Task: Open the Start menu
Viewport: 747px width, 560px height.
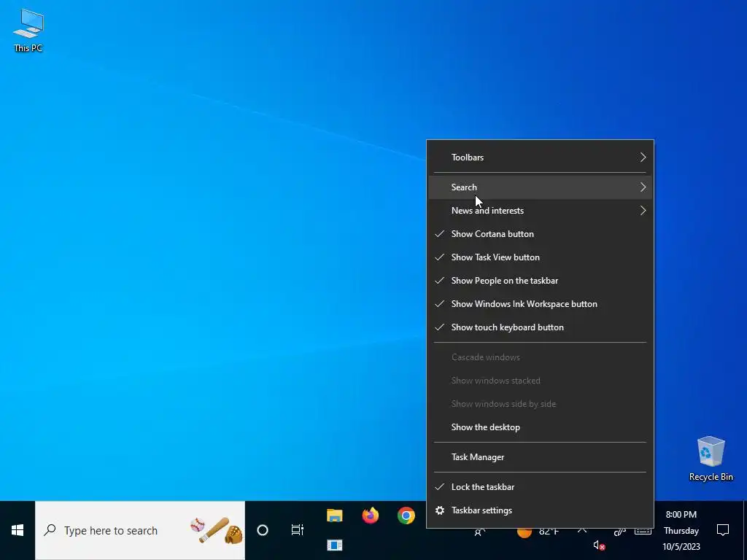Action: 18,530
